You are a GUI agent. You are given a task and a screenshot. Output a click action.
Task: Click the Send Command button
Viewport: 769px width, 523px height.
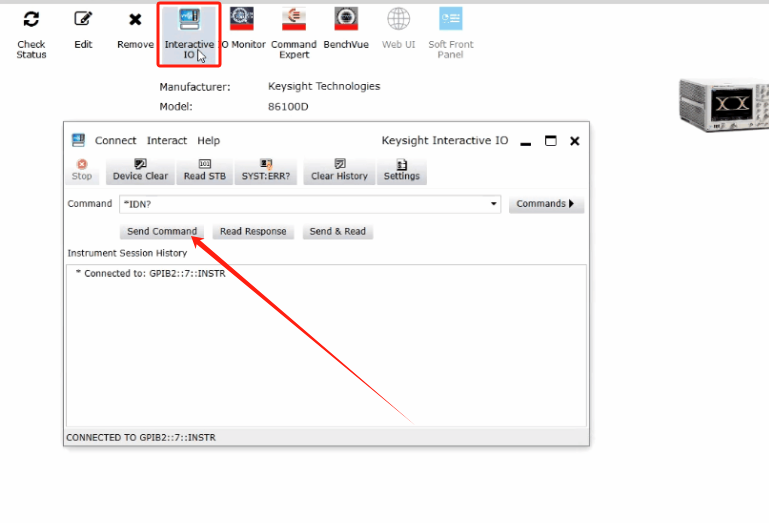click(162, 232)
